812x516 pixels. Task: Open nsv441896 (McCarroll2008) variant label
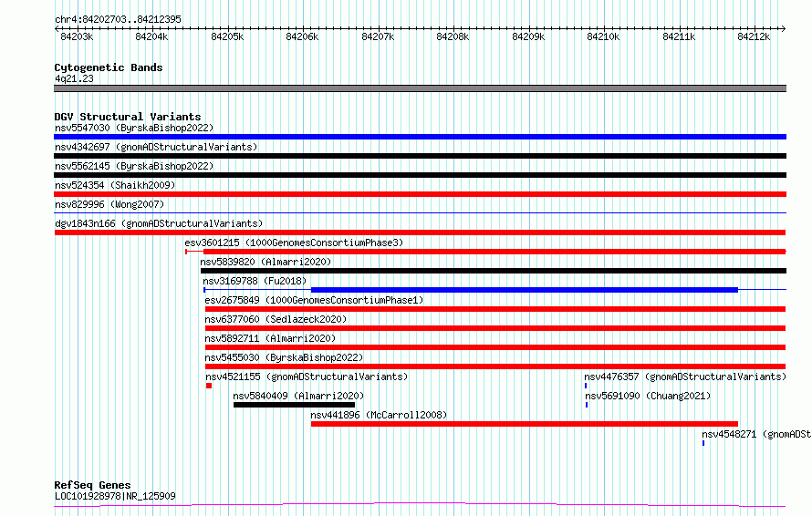(x=379, y=415)
